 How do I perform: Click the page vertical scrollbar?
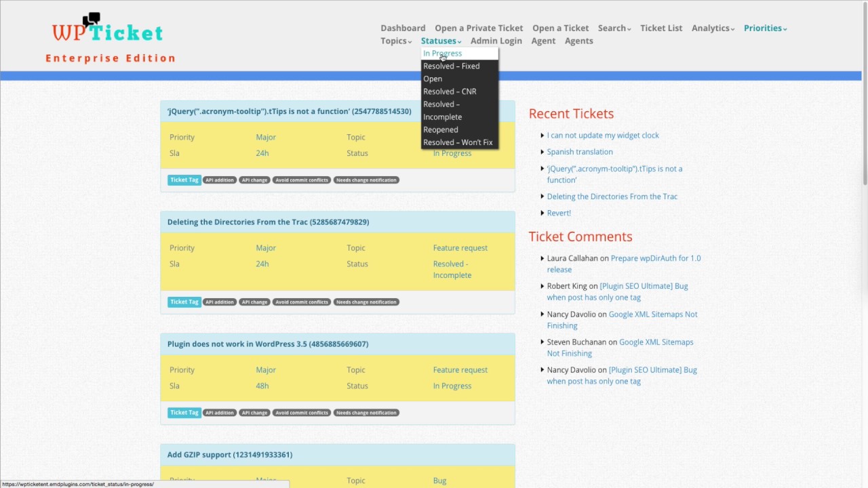864,136
